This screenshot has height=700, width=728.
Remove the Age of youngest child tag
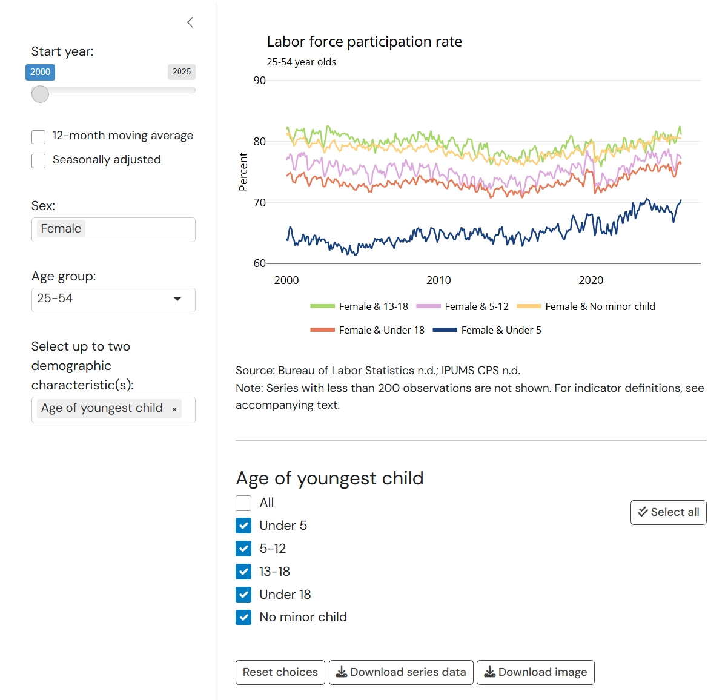pos(174,409)
